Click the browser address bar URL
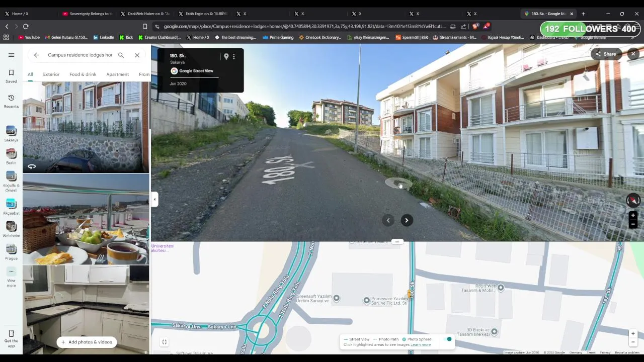Image resolution: width=644 pixels, height=362 pixels. coord(304,26)
